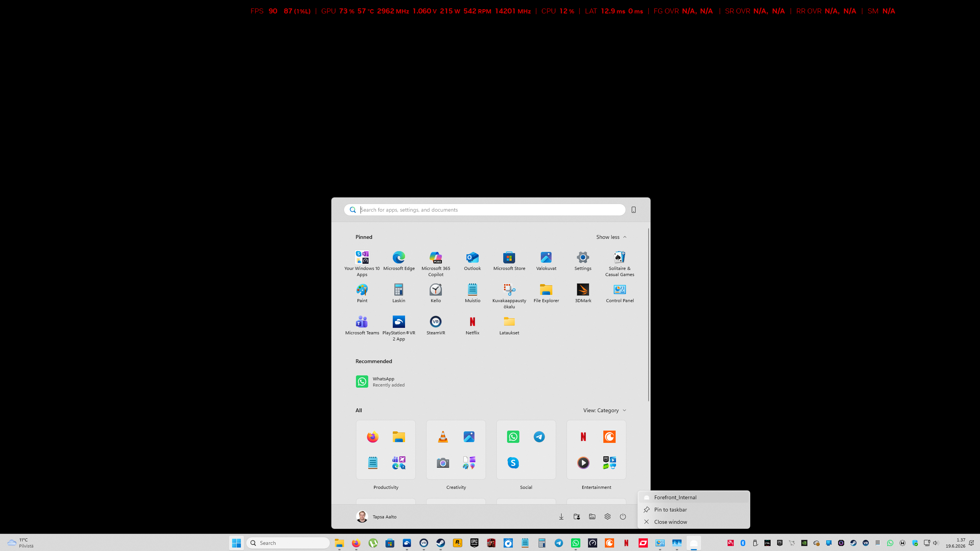Open notification center bell icon
This screenshot has width=980, height=551.
pos(972,543)
